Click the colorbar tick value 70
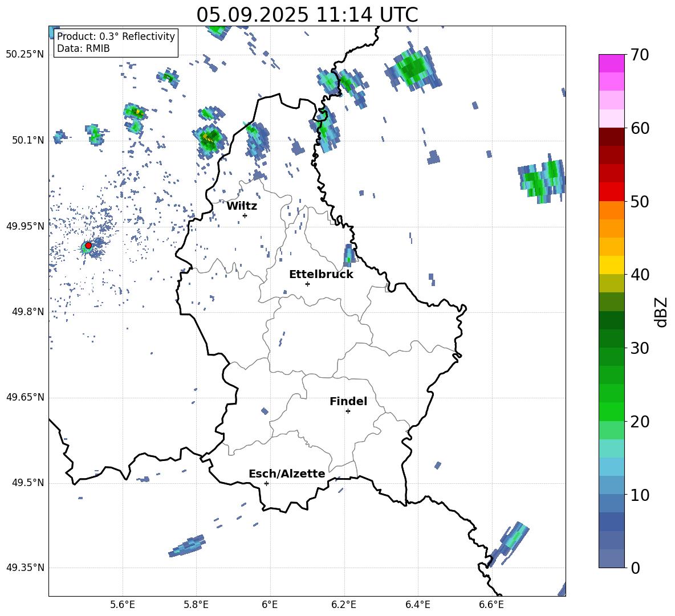The height and width of the screenshot is (616, 675). [640, 55]
